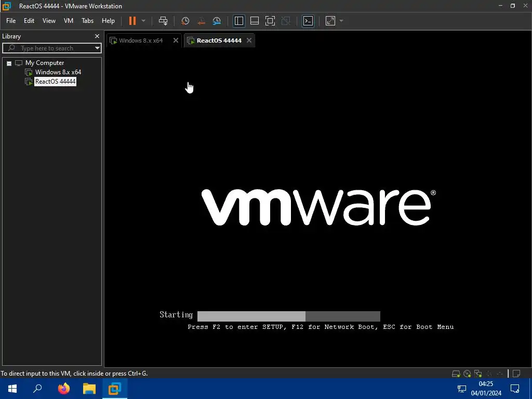Click the VMware Workstation taskbar icon
Image resolution: width=532 pixels, height=399 pixels.
coord(115,389)
